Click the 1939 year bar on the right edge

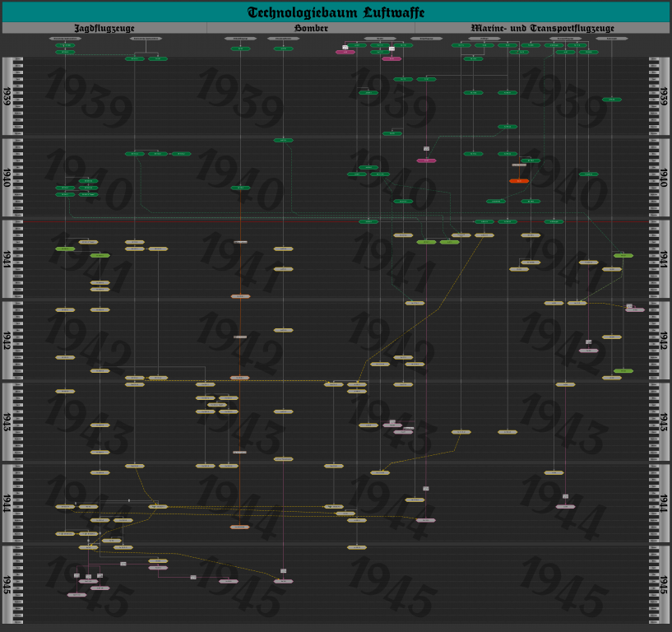pos(664,96)
